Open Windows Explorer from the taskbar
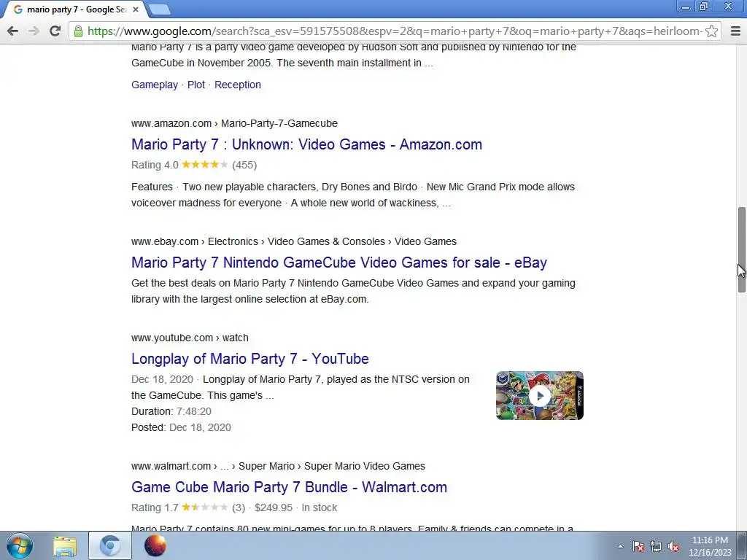 click(65, 545)
